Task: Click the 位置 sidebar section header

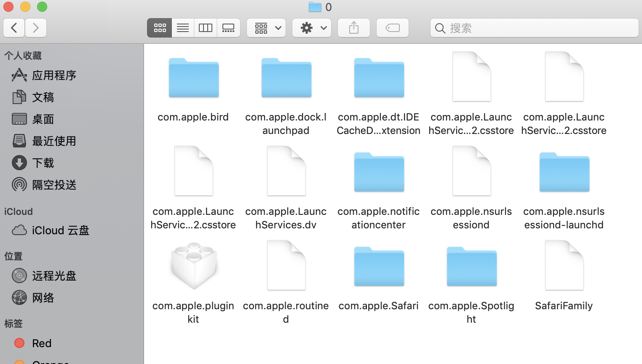Action: pos(13,256)
